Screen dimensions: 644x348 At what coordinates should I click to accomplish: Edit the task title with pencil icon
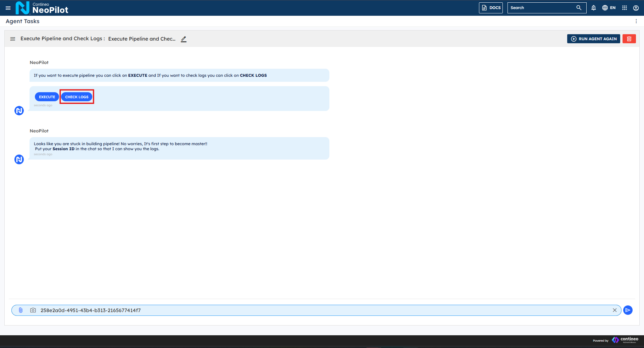183,39
